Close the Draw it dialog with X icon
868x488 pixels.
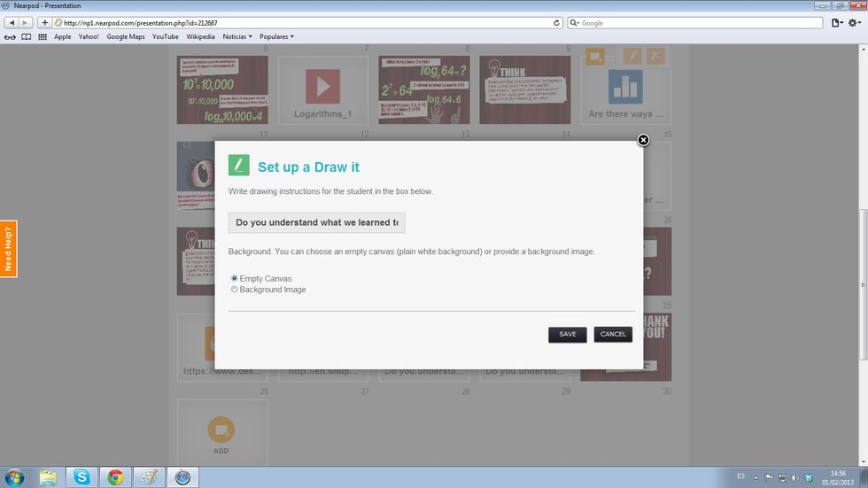tap(643, 140)
